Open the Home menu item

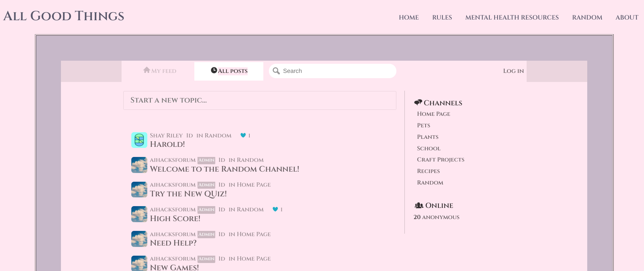click(409, 17)
